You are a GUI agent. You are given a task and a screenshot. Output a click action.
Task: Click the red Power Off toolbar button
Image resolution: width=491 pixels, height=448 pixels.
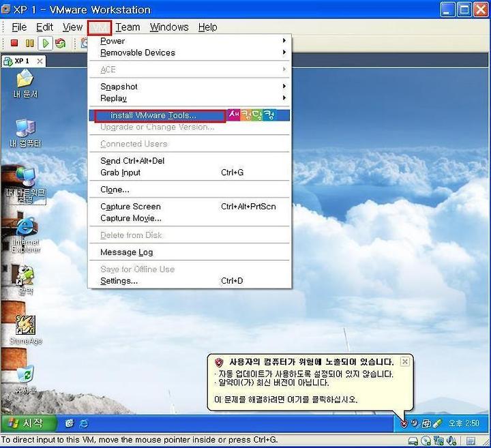(x=14, y=43)
